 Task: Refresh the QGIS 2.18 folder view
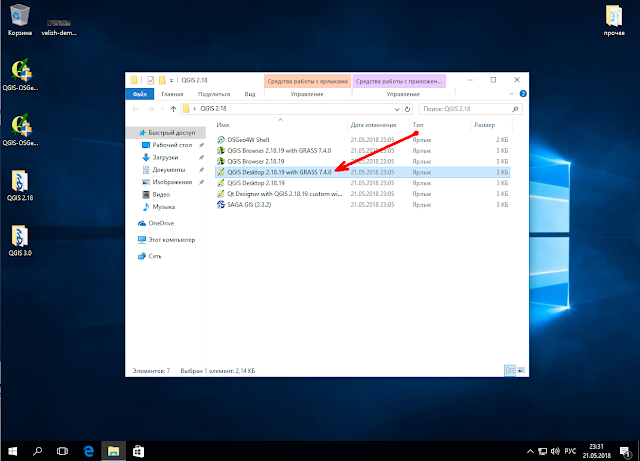click(x=407, y=109)
